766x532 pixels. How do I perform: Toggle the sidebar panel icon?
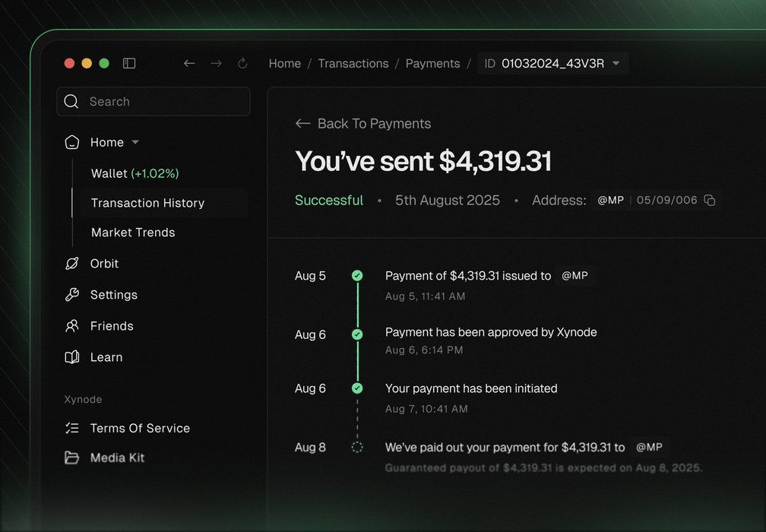point(129,64)
